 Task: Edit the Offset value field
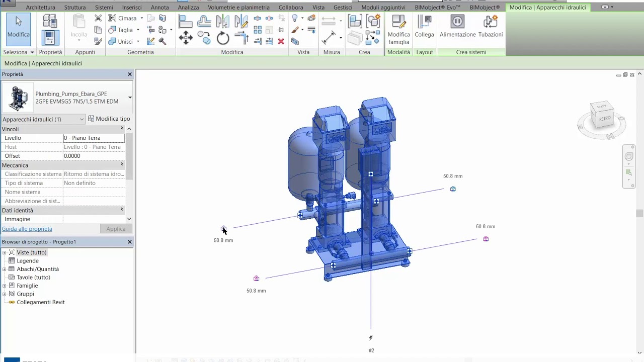point(94,156)
